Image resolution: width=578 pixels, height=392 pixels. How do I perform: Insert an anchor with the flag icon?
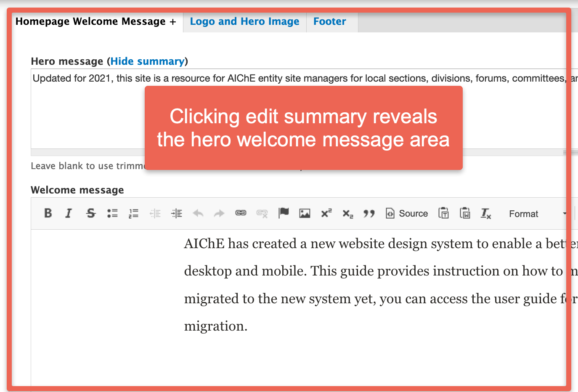(x=284, y=213)
